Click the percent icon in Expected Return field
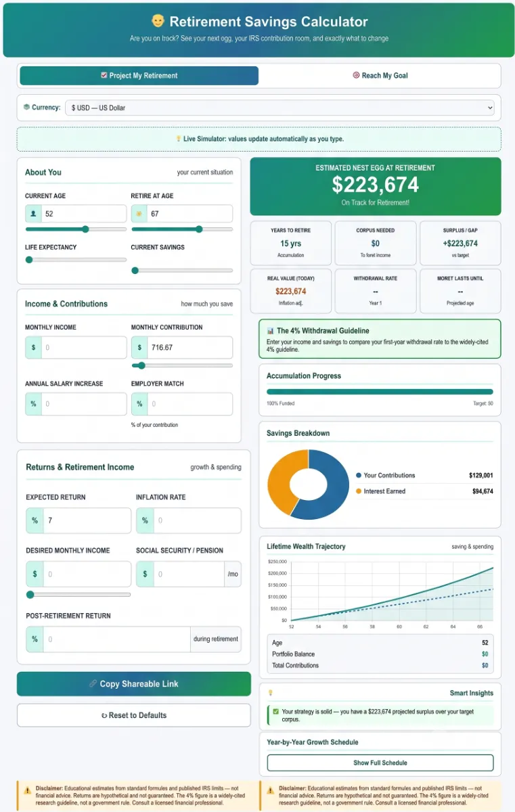The width and height of the screenshot is (515, 812). pyautogui.click(x=35, y=520)
